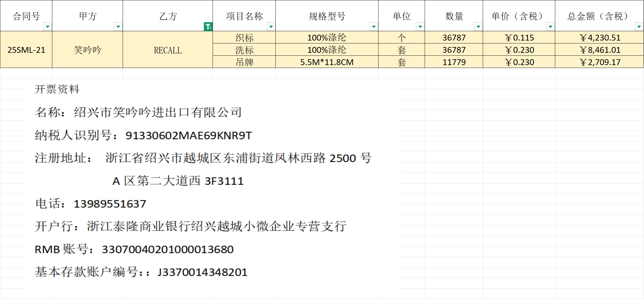Click the total amount cell ¥8,461.01
The width and height of the screenshot is (644, 299).
coord(600,50)
